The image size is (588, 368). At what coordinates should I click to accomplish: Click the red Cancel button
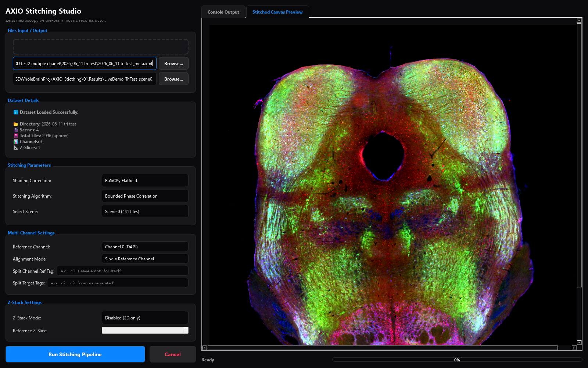(x=172, y=354)
